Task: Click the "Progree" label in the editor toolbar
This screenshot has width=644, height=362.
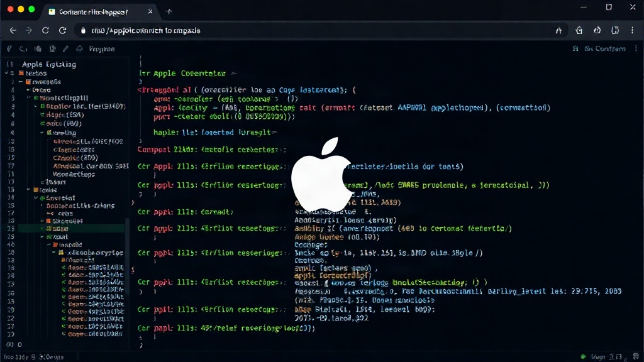Action: point(101,49)
